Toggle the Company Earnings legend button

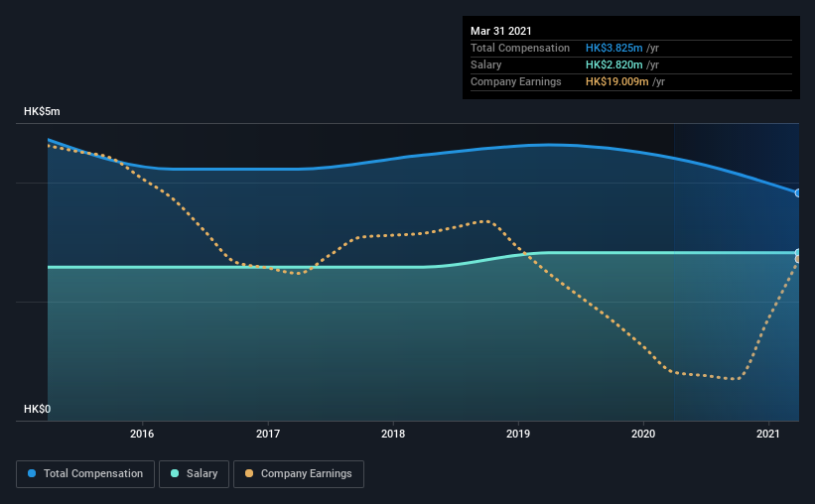pyautogui.click(x=299, y=474)
